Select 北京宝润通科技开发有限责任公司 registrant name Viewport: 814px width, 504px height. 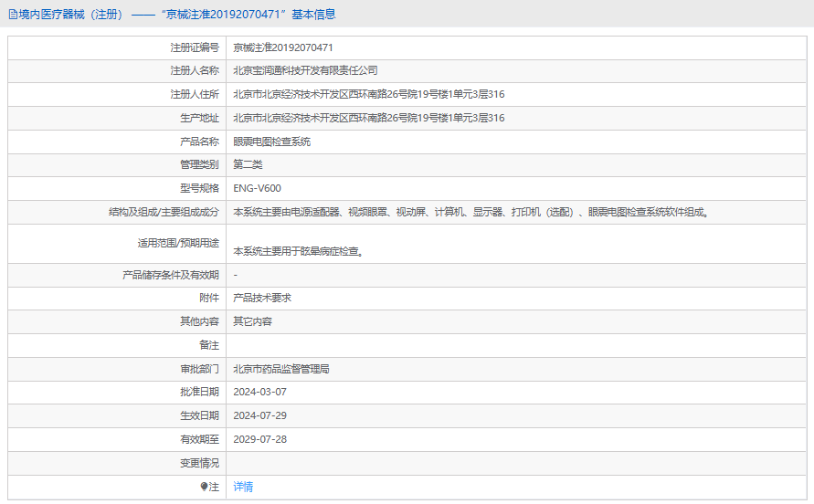pyautogui.click(x=305, y=70)
